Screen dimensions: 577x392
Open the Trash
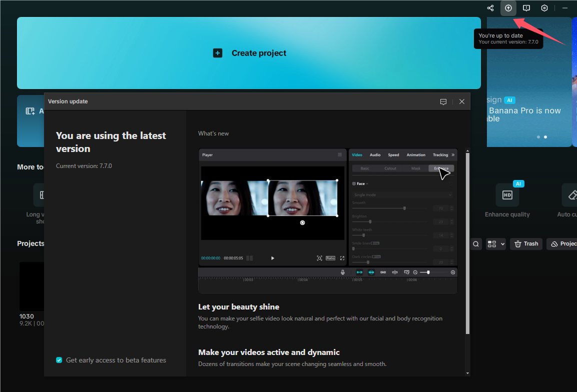526,243
